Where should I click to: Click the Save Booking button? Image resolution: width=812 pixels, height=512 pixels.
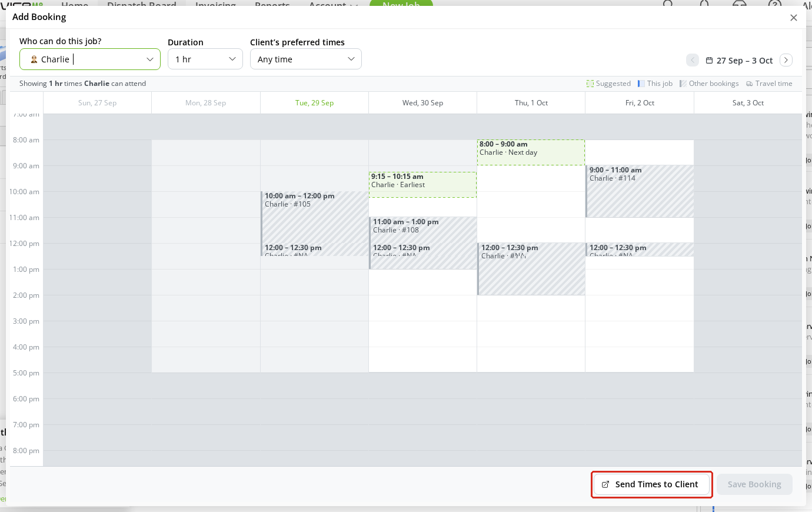(x=754, y=484)
